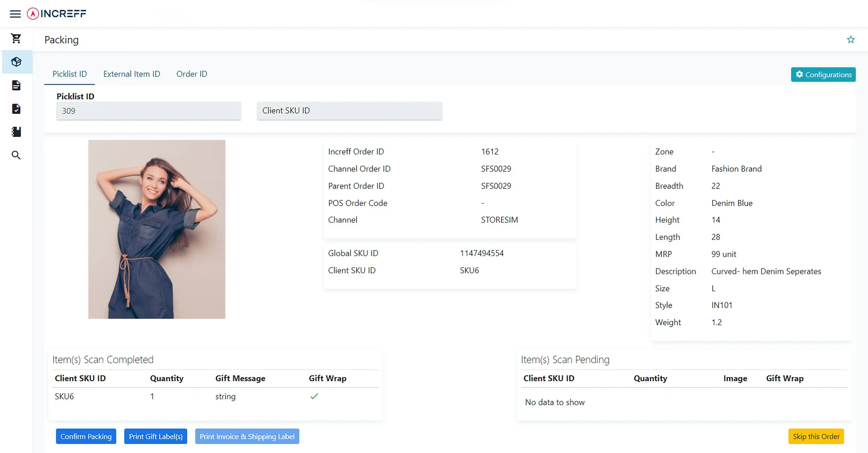The height and width of the screenshot is (453, 868).
Task: Click Quantity value 1 in Scan Completed table
Action: click(152, 396)
